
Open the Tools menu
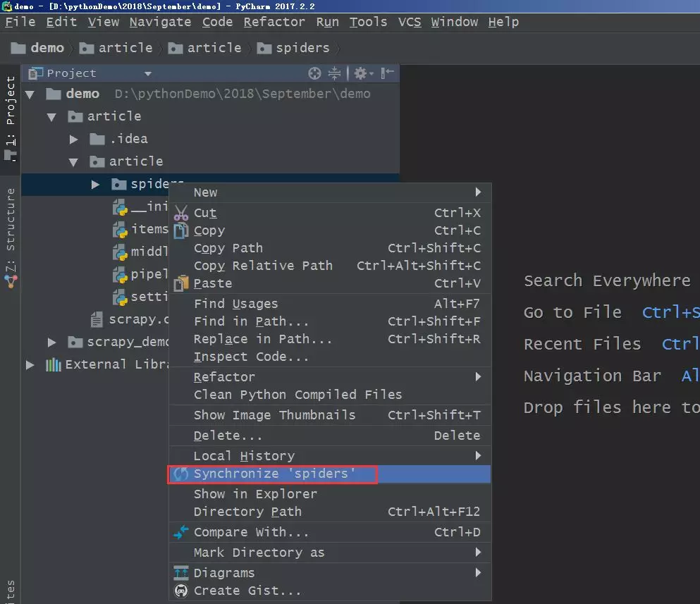point(368,22)
